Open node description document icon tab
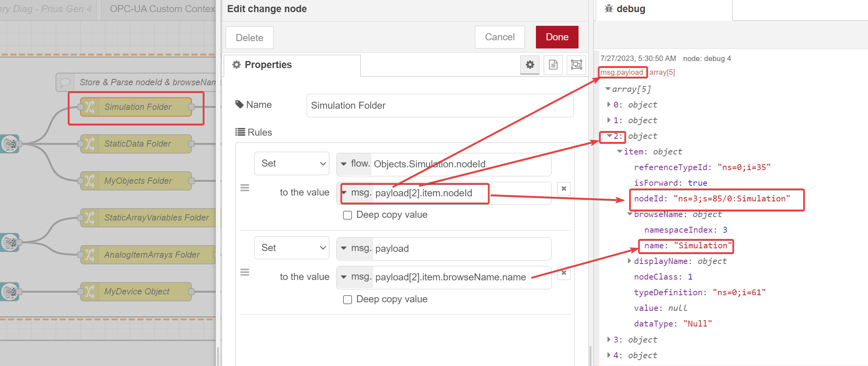Viewport: 868px width, 366px height. tap(553, 65)
